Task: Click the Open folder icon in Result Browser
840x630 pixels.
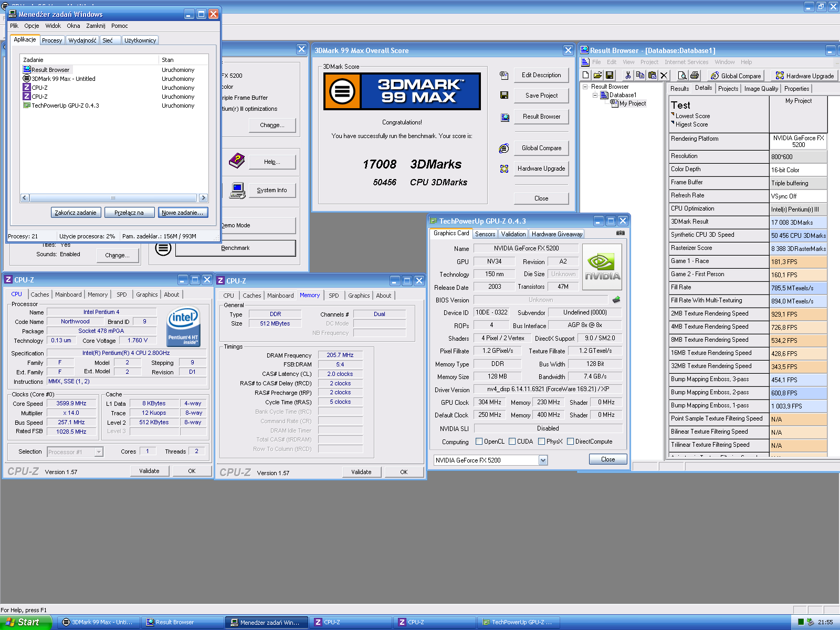Action: point(597,75)
